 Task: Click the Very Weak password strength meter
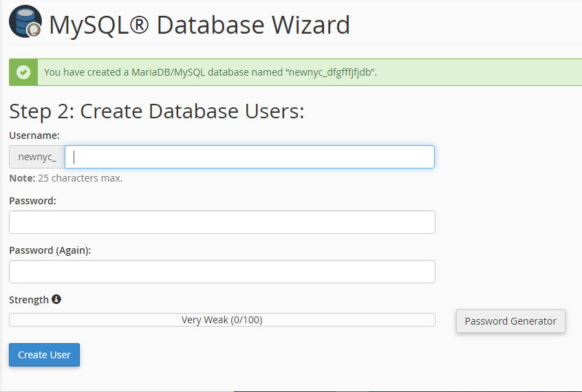222,320
